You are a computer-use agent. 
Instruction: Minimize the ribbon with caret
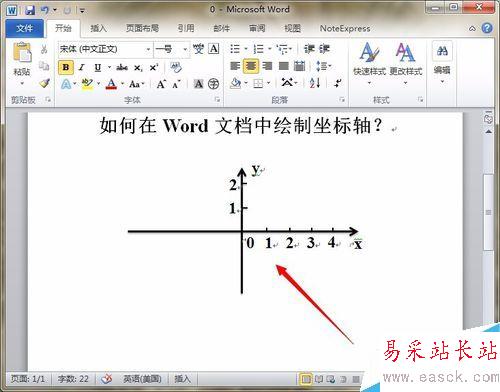(472, 29)
